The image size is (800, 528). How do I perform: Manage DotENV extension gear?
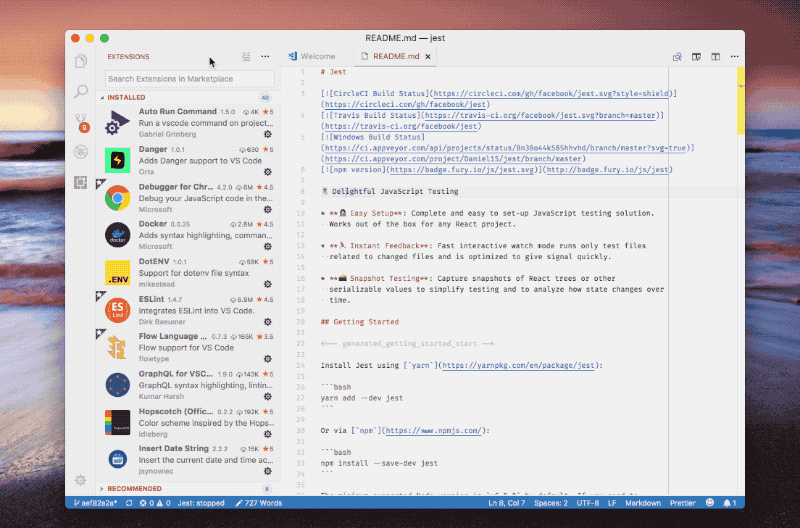pos(268,284)
